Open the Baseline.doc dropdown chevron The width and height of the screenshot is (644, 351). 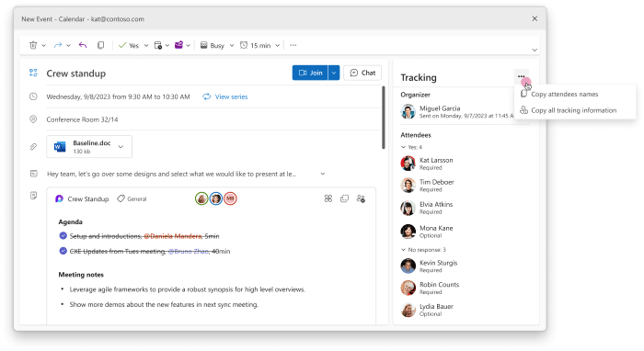coord(121,146)
